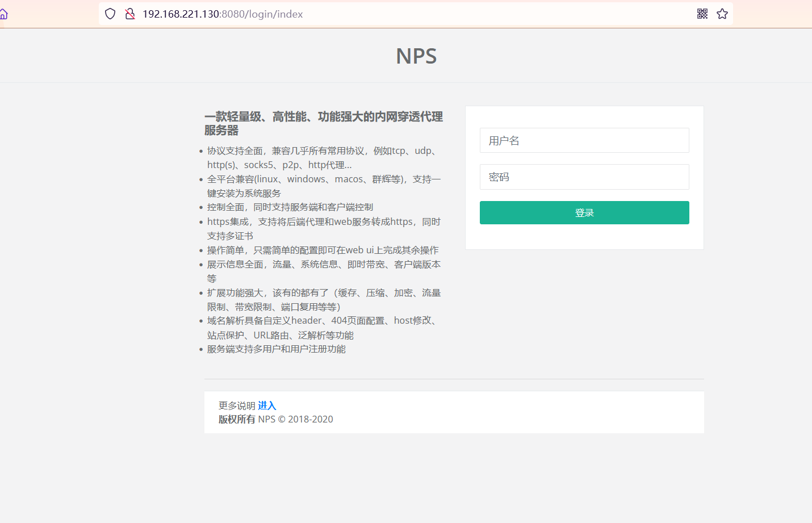Click the bullet 服务端支持多用户和用户注册功能
Image resolution: width=812 pixels, height=523 pixels.
pos(277,349)
